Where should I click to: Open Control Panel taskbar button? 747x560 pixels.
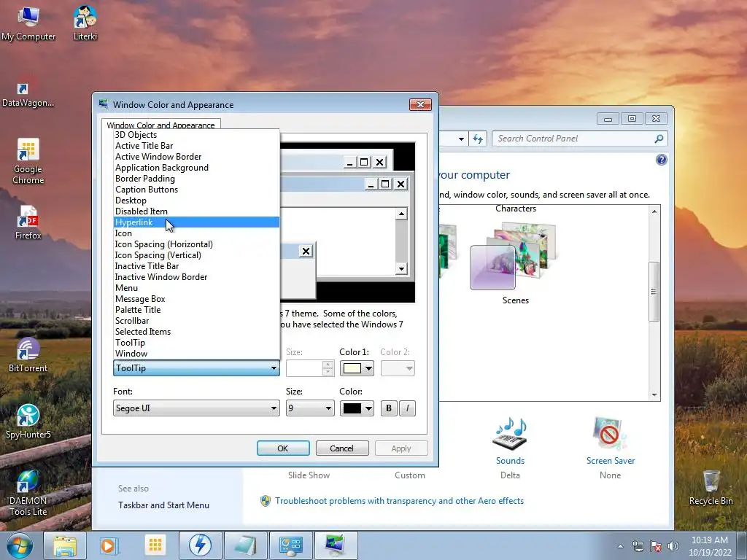(x=290, y=545)
